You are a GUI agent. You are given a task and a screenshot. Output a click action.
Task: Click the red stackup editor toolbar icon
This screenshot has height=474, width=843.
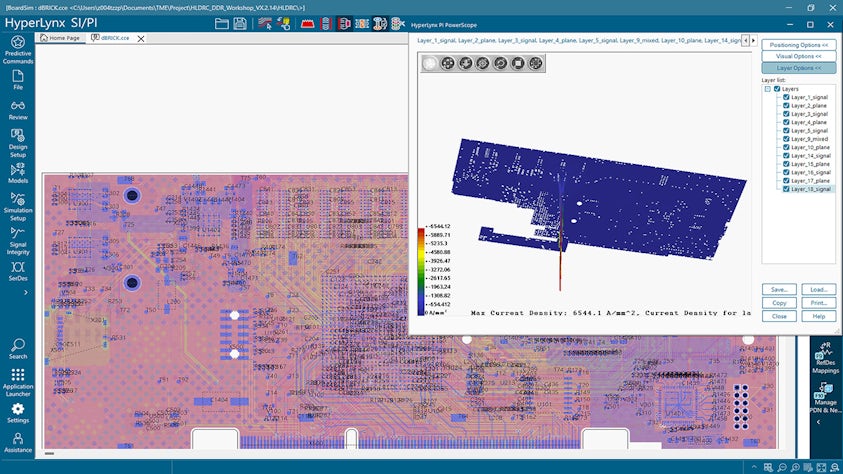click(308, 23)
